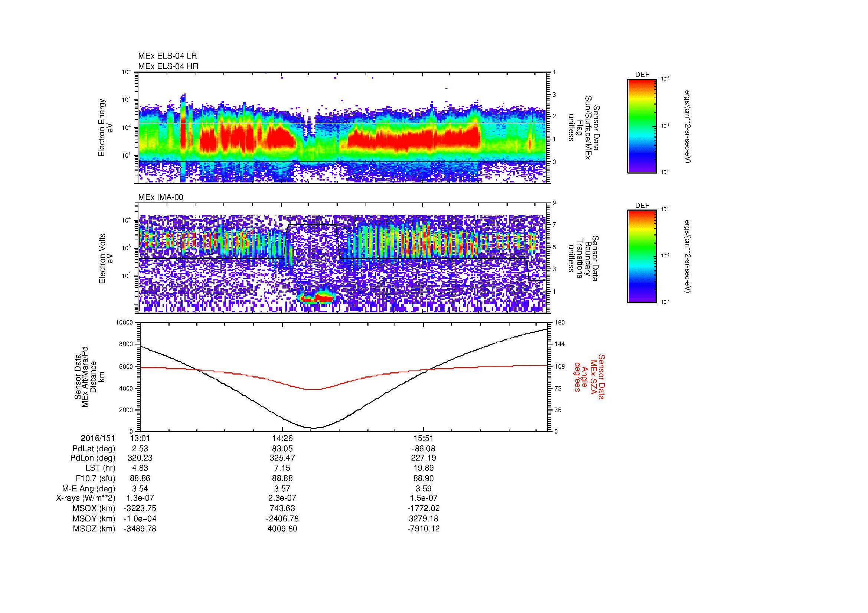Click the 'MEx IMA-00' panel title
This screenshot has height=613, width=868.
point(161,197)
